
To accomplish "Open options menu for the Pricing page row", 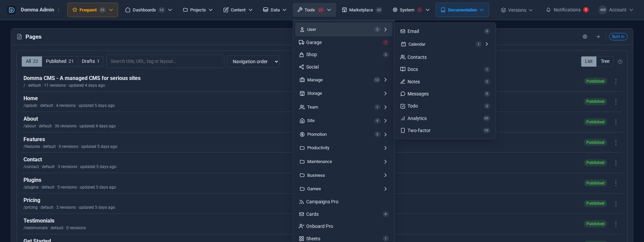I will 616,204.
